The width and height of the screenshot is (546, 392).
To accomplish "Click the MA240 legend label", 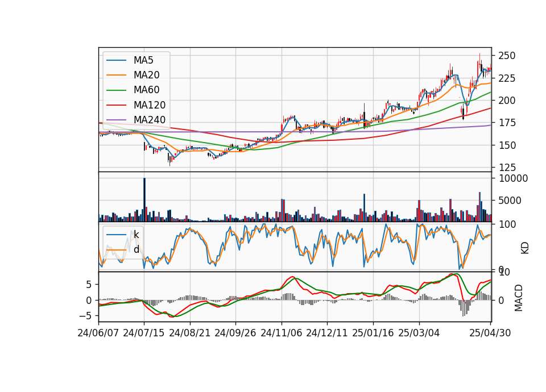I will (150, 120).
